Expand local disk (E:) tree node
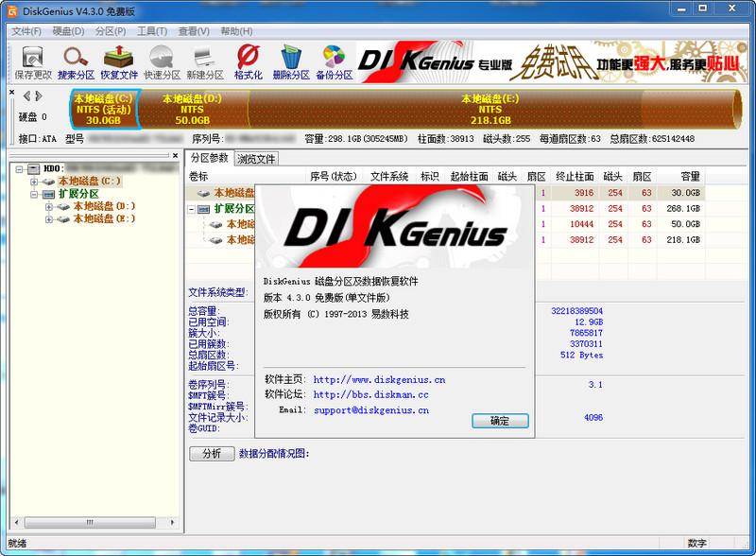756x556 pixels. point(49,219)
